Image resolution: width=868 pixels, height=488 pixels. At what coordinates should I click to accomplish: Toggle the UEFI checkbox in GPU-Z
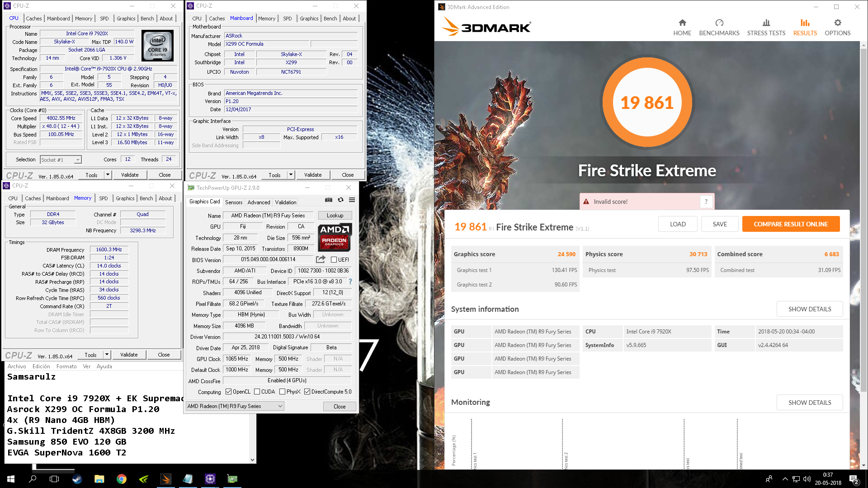click(x=334, y=260)
